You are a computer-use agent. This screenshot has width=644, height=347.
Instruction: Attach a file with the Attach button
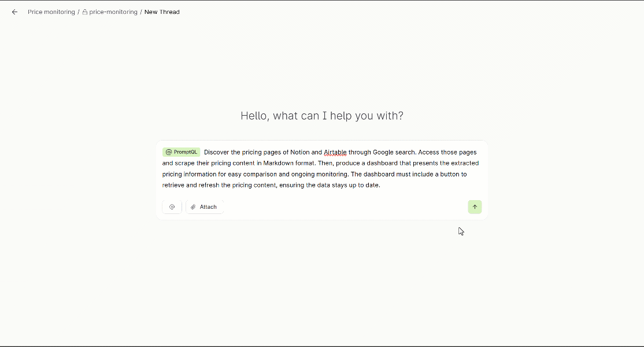(205, 207)
